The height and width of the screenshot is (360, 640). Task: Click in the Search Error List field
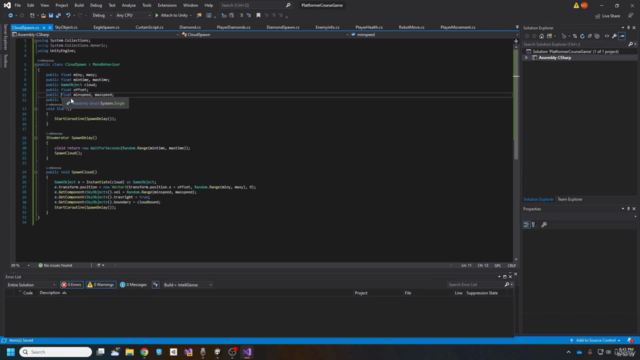coord(476,285)
